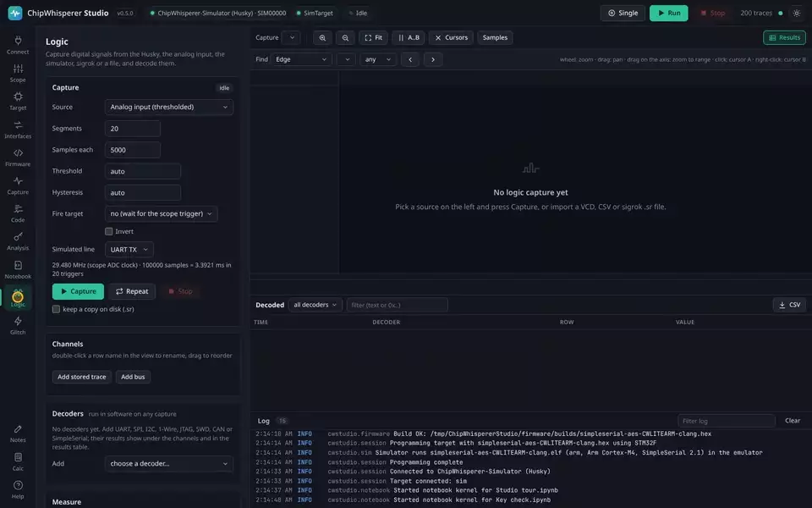
Task: Open the Notes sidebar panel
Action: 18,433
